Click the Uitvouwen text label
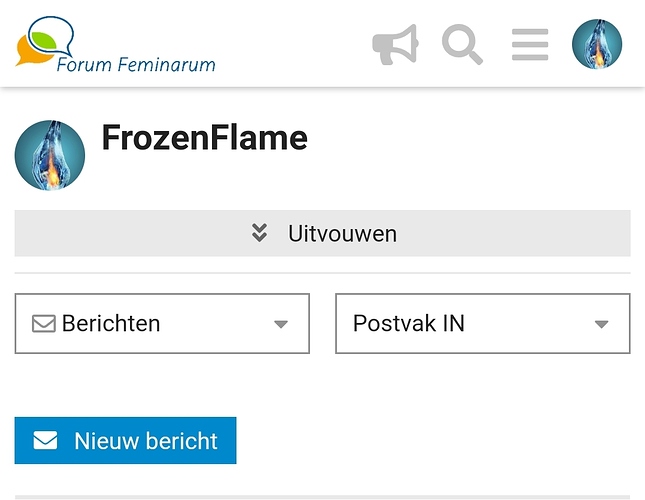The image size is (645, 500). click(342, 234)
